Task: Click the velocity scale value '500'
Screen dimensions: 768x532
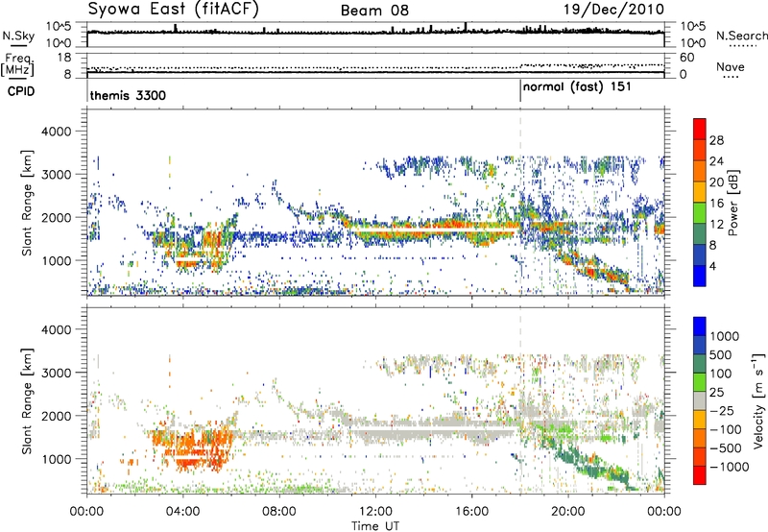Action: coord(721,354)
